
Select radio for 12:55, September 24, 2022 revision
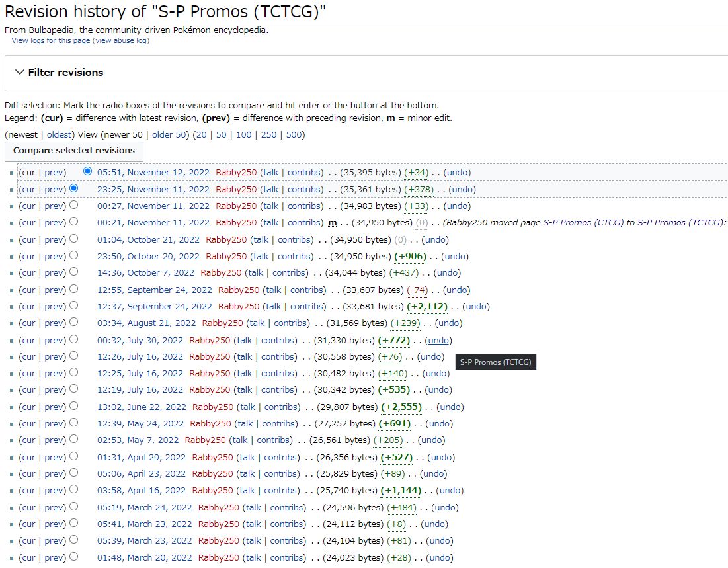[x=73, y=289]
